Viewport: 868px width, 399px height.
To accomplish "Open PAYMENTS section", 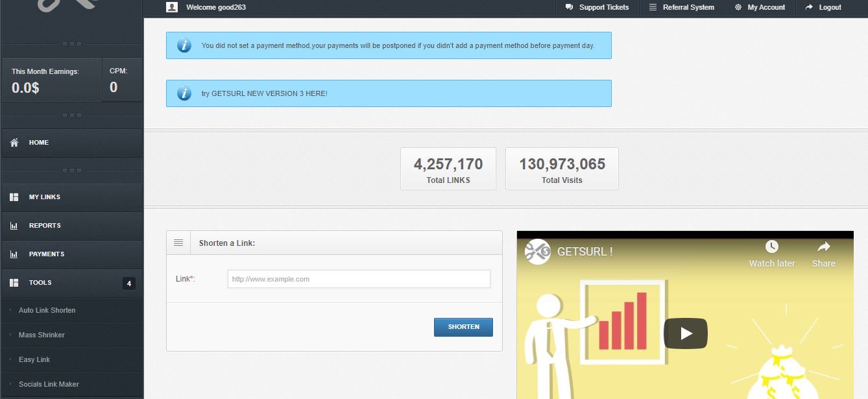I will [72, 254].
